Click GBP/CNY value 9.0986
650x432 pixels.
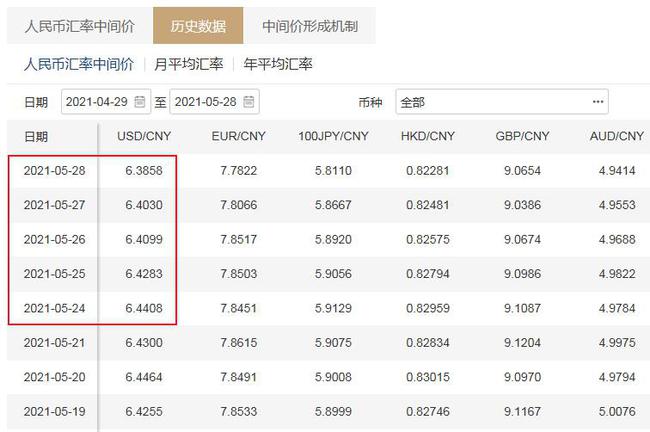pyautogui.click(x=522, y=274)
